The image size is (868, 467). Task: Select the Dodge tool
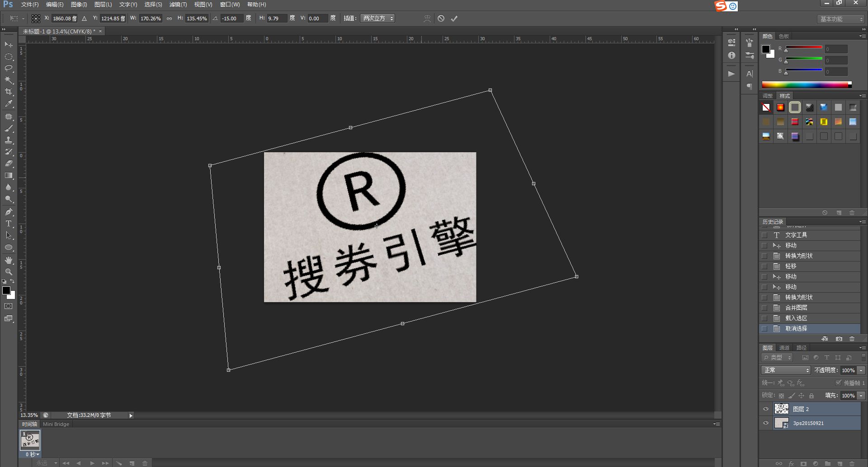[9, 199]
